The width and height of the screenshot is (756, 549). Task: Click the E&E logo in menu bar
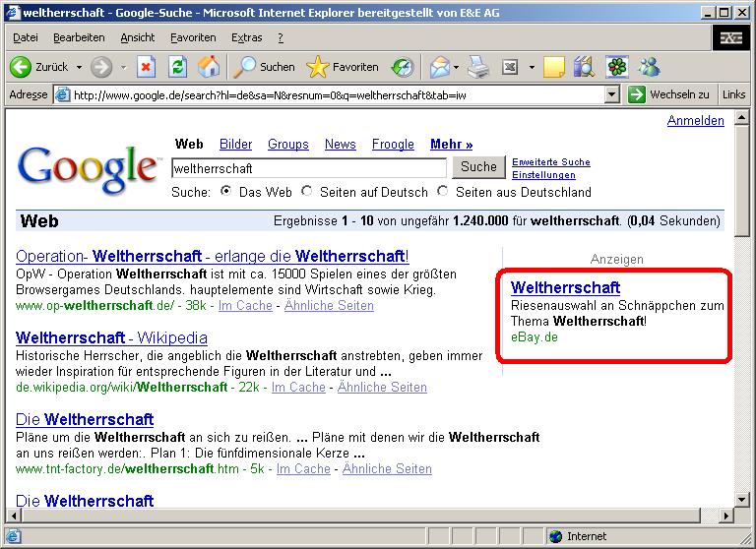point(731,37)
